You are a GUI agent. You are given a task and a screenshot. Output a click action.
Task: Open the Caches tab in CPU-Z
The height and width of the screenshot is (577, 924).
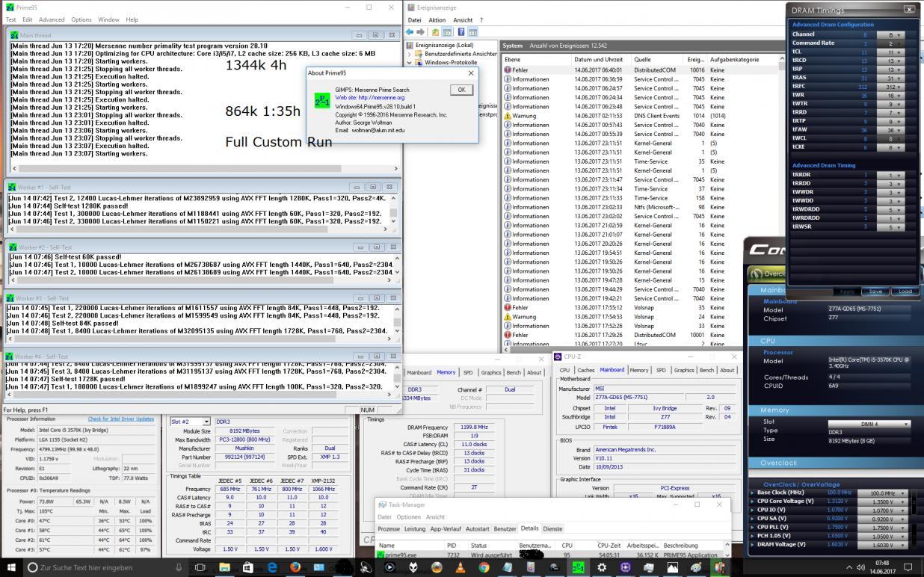pos(586,370)
